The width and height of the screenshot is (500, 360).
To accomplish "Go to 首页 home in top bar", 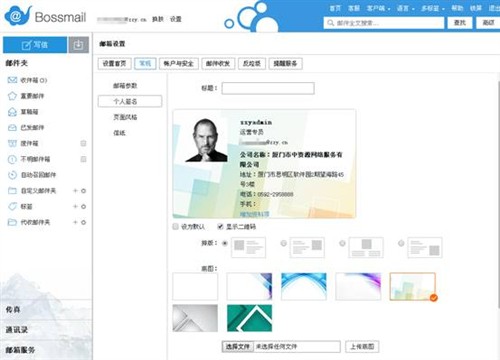I will (x=335, y=8).
